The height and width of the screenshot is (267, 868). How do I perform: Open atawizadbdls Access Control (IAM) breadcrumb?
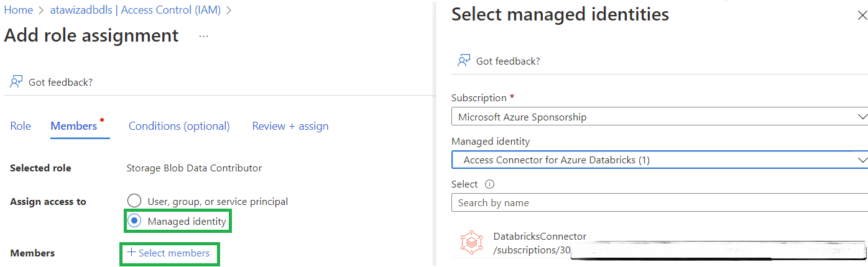coord(135,10)
